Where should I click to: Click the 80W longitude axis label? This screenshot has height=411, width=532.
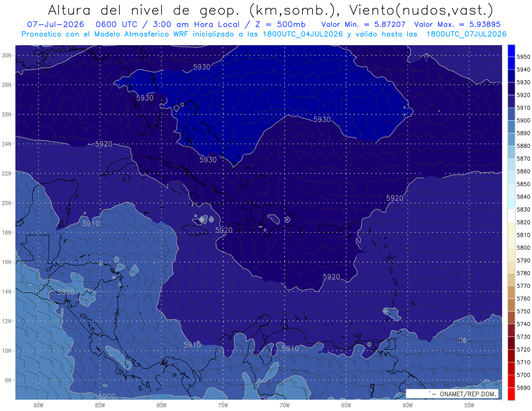(161, 405)
